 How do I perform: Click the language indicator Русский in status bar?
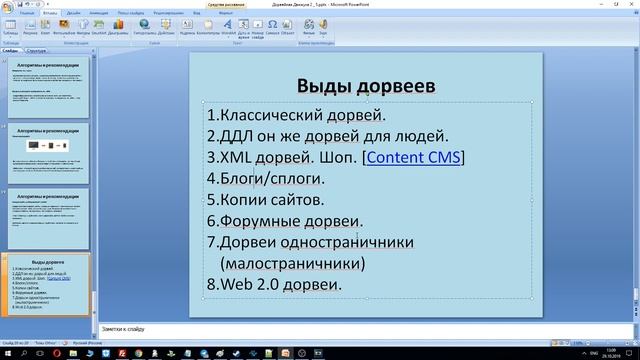tap(87, 343)
